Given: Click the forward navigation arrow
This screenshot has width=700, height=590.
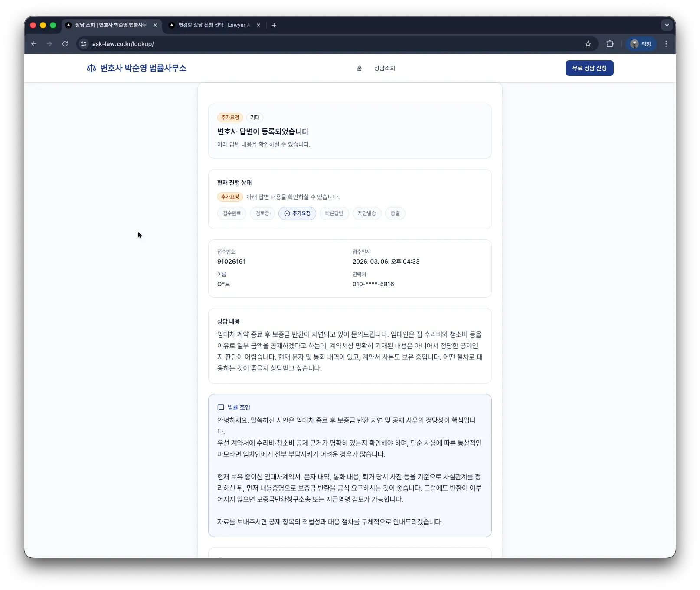Looking at the screenshot, I should pyautogui.click(x=49, y=44).
